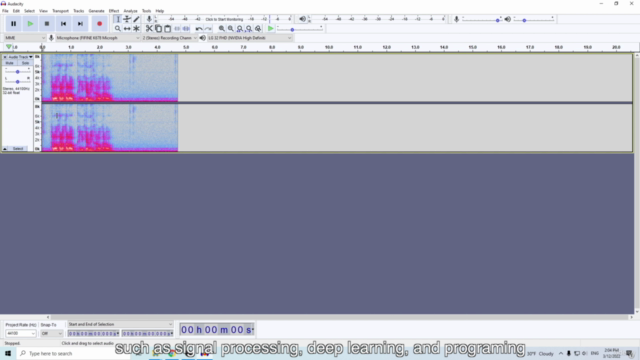Click the selection start time field
Screen dimensions: 640x360
[x=93, y=333]
